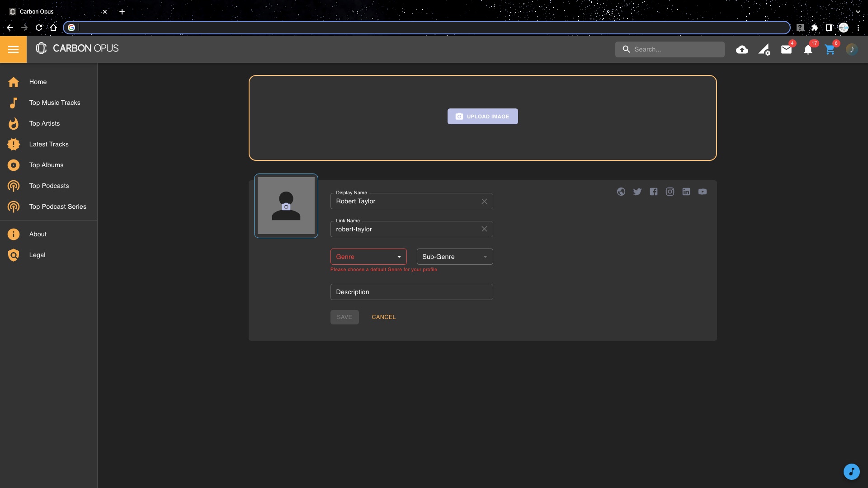Open the mail inbox icon
868x488 pixels.
(786, 50)
